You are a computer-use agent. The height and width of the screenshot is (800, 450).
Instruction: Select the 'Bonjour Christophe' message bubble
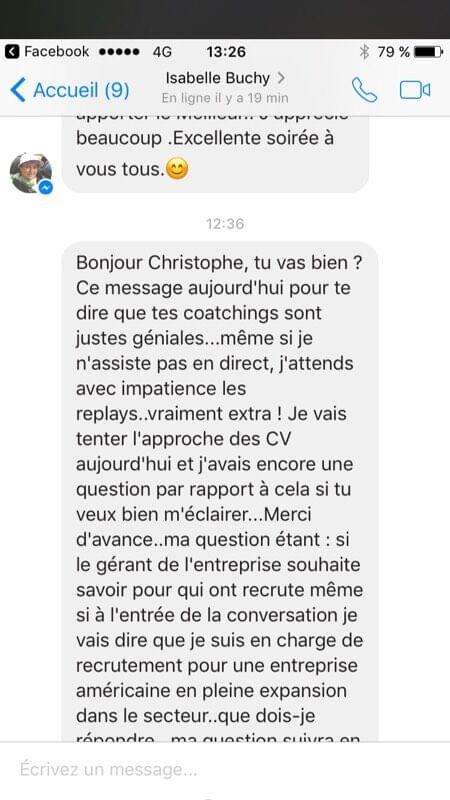(x=220, y=492)
